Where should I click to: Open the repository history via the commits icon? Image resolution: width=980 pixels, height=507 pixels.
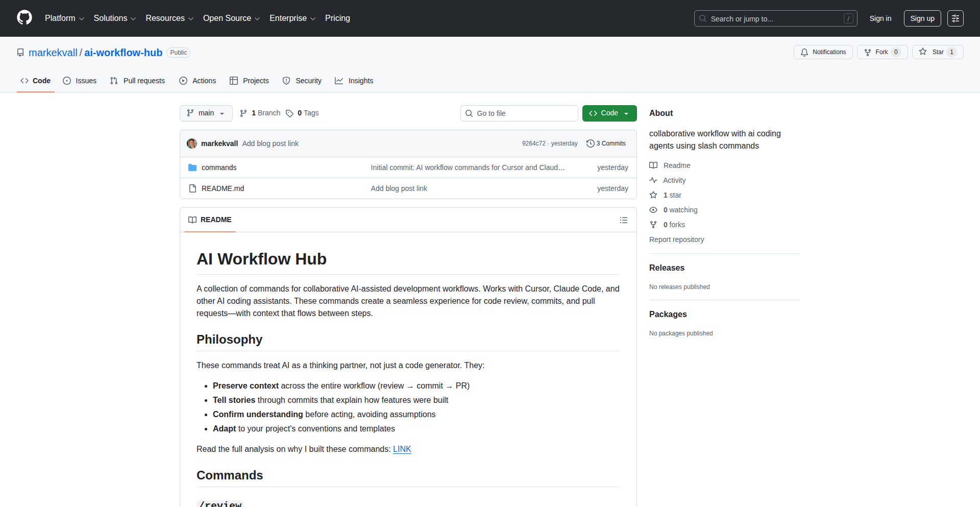[591, 143]
